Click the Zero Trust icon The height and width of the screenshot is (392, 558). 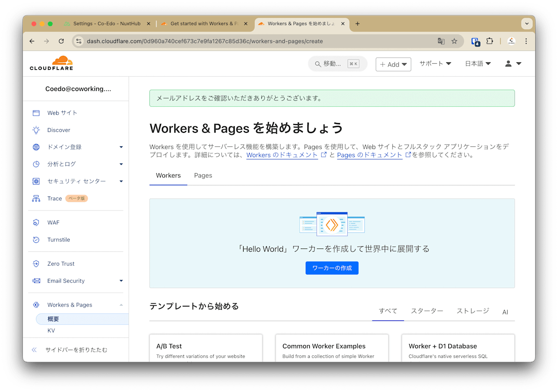click(36, 264)
